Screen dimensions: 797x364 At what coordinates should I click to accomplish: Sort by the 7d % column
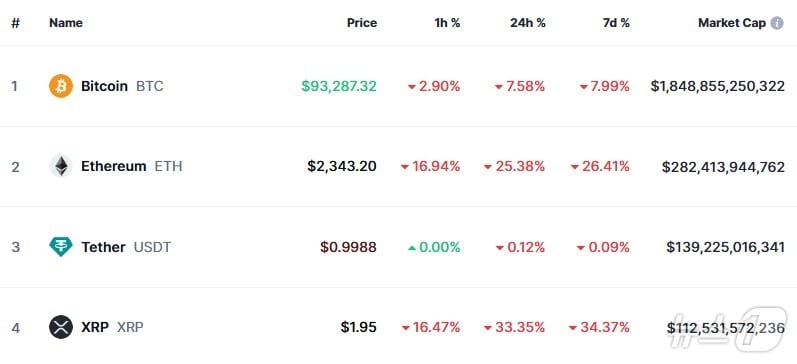point(616,23)
